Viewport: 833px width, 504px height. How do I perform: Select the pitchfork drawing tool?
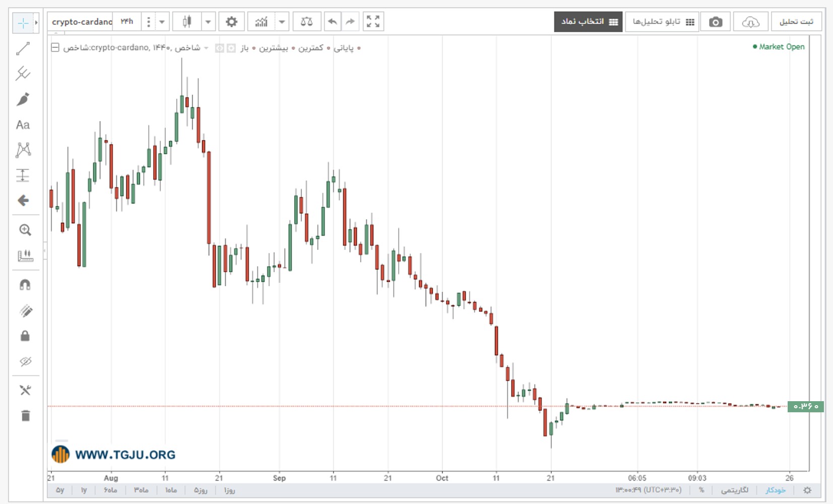pos(23,74)
